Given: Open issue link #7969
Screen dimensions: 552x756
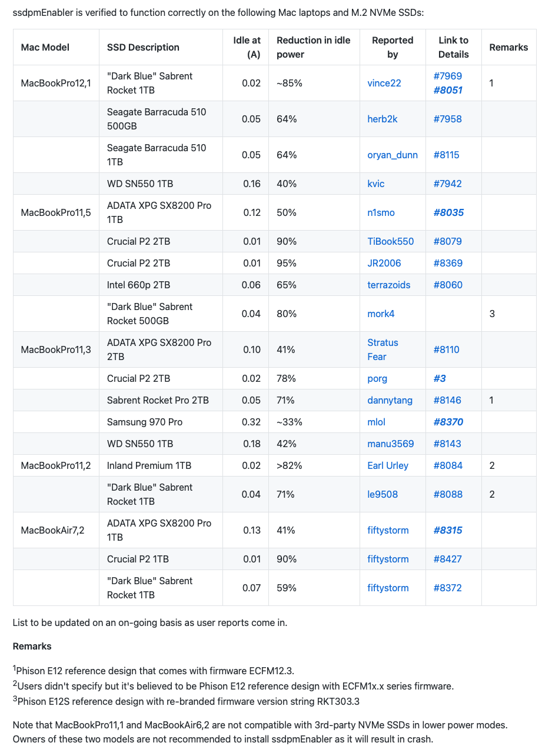Looking at the screenshot, I should tap(447, 76).
